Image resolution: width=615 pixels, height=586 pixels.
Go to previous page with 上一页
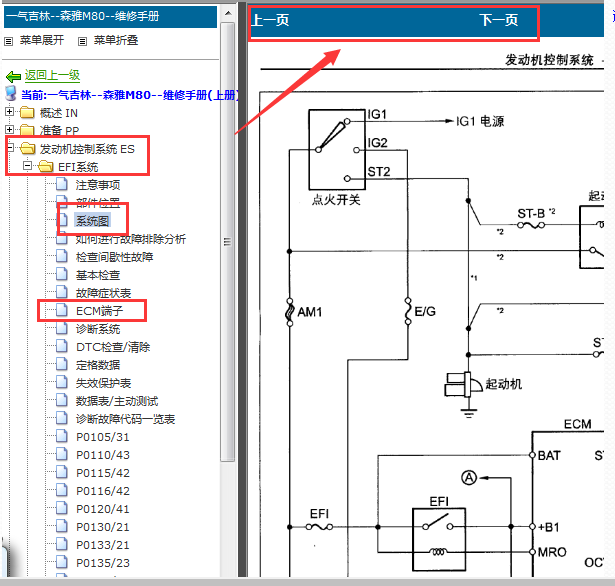(x=270, y=20)
